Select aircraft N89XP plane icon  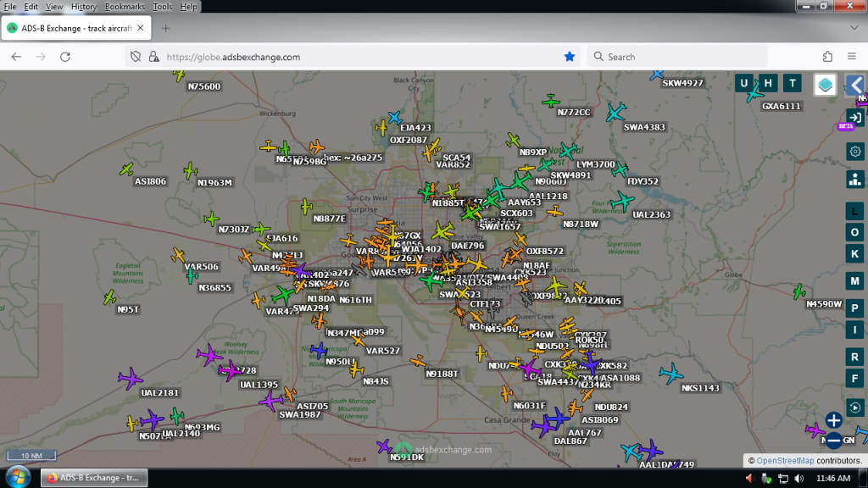coord(513,141)
